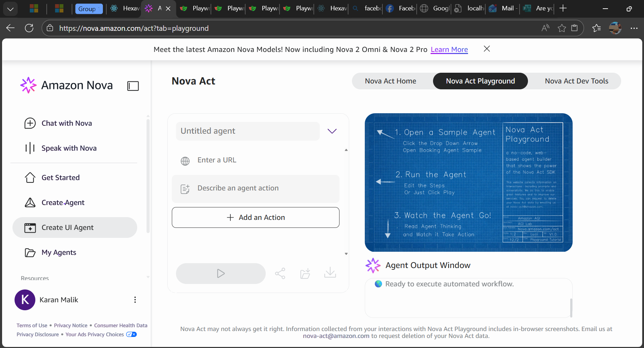Reload the page with refresh icon
644x348 pixels.
click(29, 28)
